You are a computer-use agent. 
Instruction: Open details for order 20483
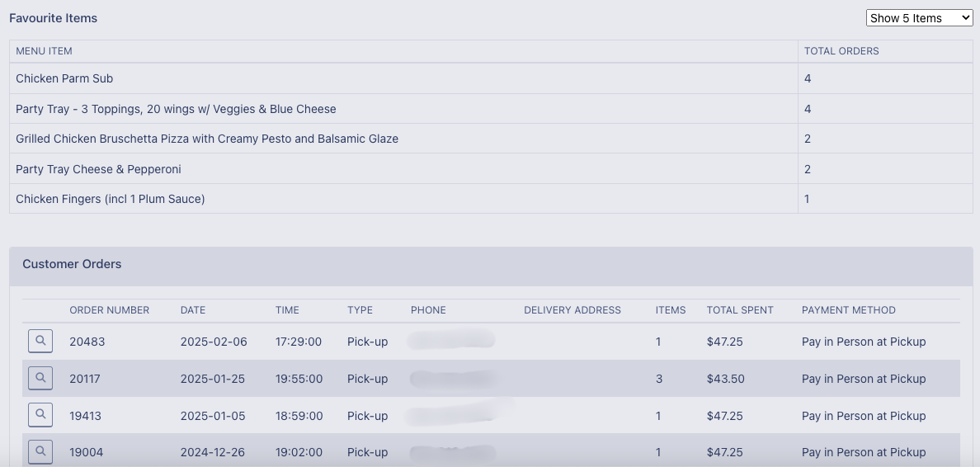pos(40,341)
